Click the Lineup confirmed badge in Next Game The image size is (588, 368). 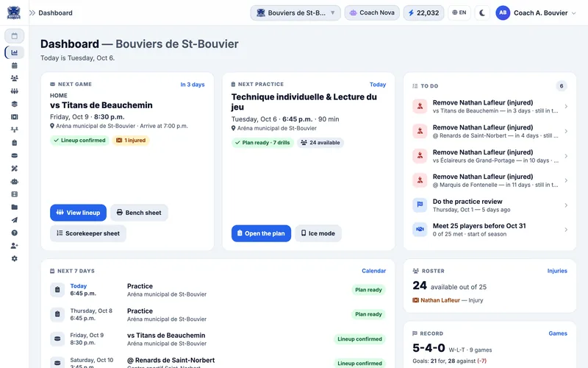pos(79,141)
